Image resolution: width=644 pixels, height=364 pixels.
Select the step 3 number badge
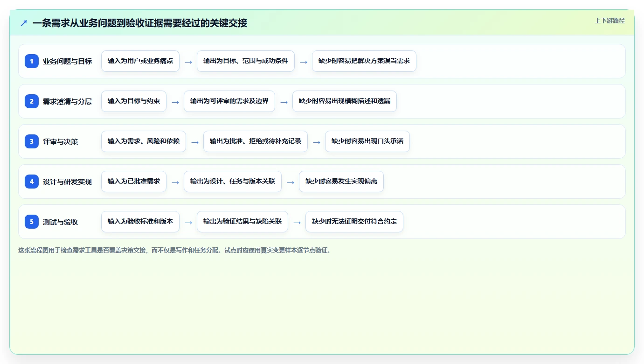click(32, 141)
